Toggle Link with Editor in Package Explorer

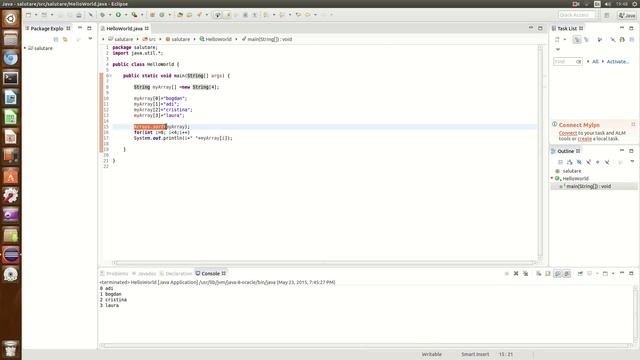point(65,39)
